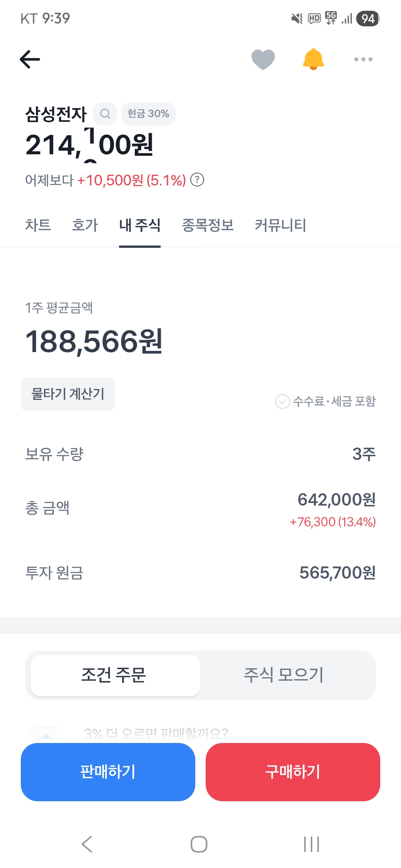
Task: Open the 커뮤니티 tab
Action: click(x=280, y=225)
